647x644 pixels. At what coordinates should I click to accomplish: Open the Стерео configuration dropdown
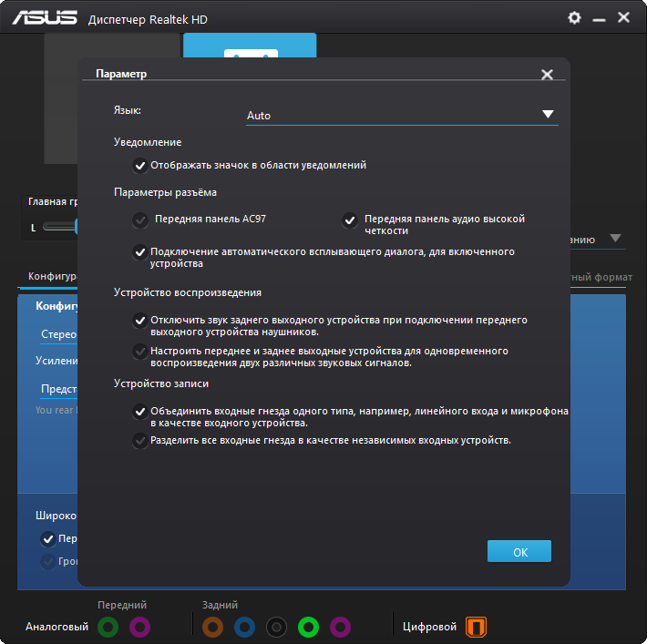58,334
